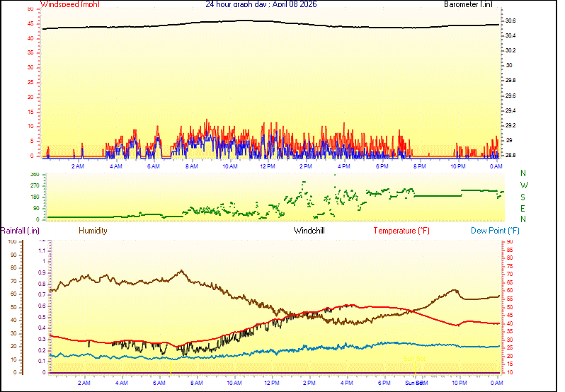Click the W wind direction letter
Screen dimensions: 565x392
(x=523, y=185)
